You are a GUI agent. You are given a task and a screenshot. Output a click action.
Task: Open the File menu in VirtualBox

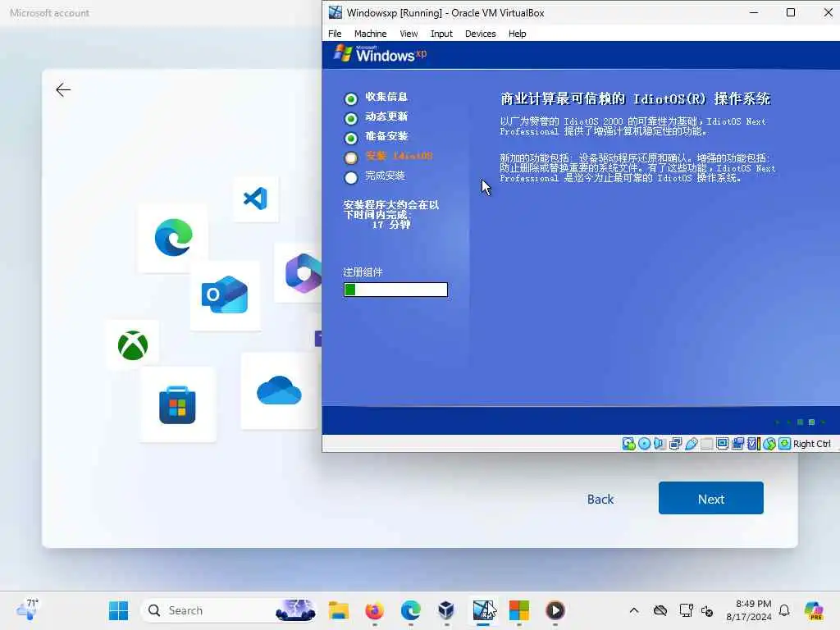pyautogui.click(x=335, y=33)
